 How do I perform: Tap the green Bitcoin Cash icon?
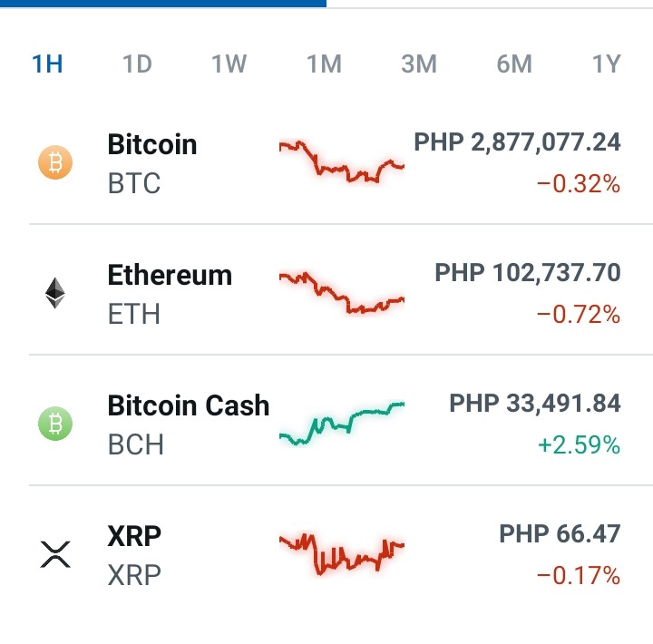click(x=55, y=424)
